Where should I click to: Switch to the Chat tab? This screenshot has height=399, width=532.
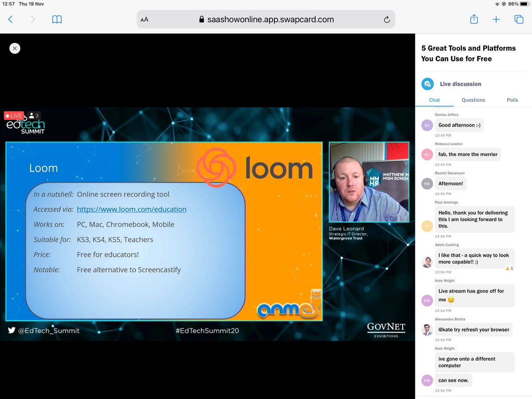click(434, 100)
